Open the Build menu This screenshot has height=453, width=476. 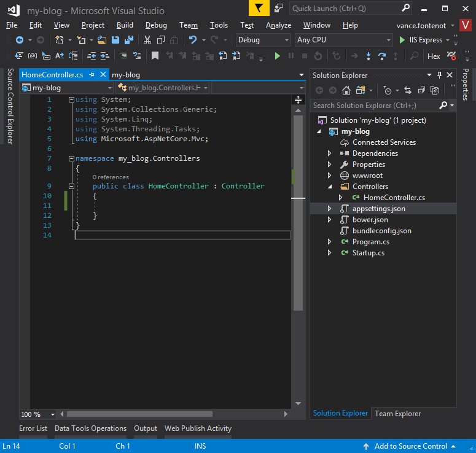pyautogui.click(x=125, y=25)
